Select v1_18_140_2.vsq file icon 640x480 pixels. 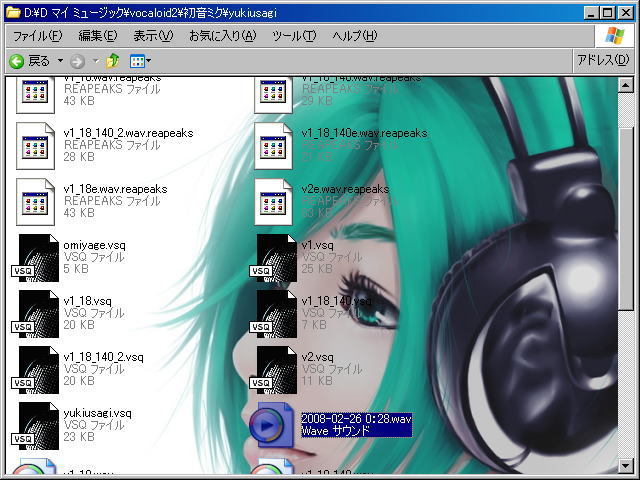click(x=35, y=370)
